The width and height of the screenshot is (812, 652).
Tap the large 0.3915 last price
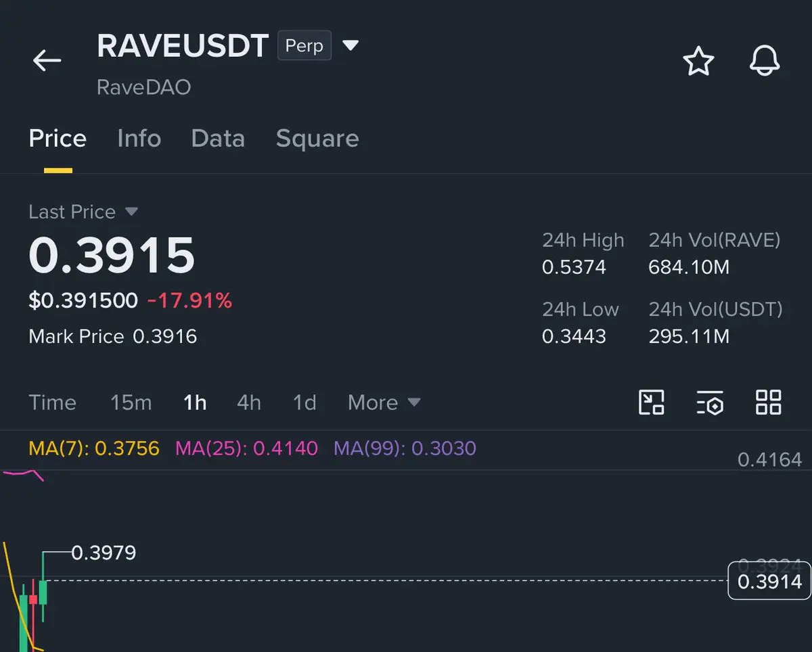(112, 255)
